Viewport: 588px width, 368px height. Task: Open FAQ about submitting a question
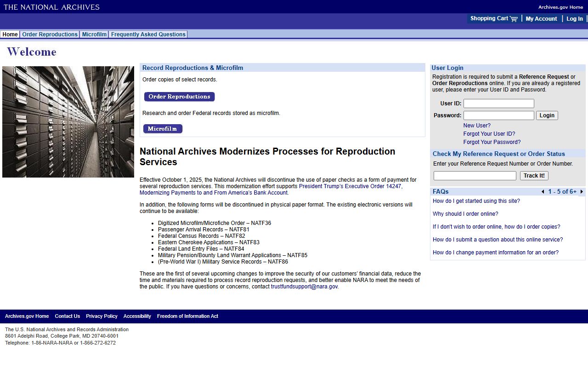coord(498,240)
